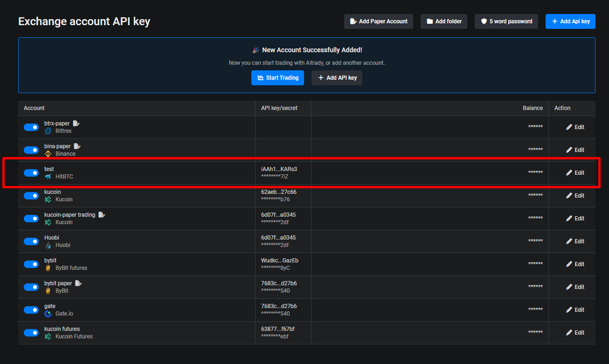Click Start Trading in the banner
609x364 pixels.
coord(277,78)
